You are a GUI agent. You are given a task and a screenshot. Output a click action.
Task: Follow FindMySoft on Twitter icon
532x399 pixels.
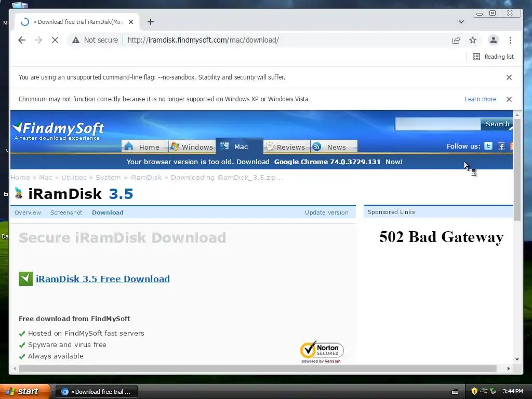[488, 146]
